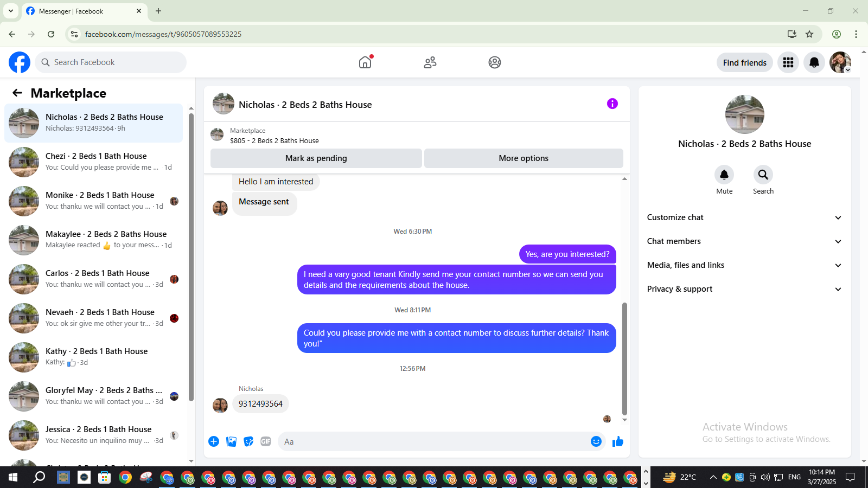The height and width of the screenshot is (488, 868).
Task: Open the notifications bell
Action: (814, 62)
